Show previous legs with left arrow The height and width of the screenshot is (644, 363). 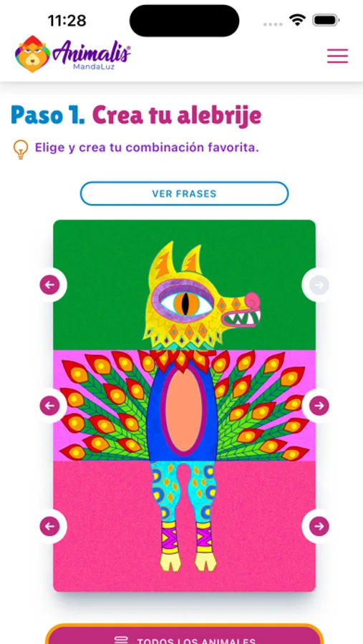click(49, 526)
